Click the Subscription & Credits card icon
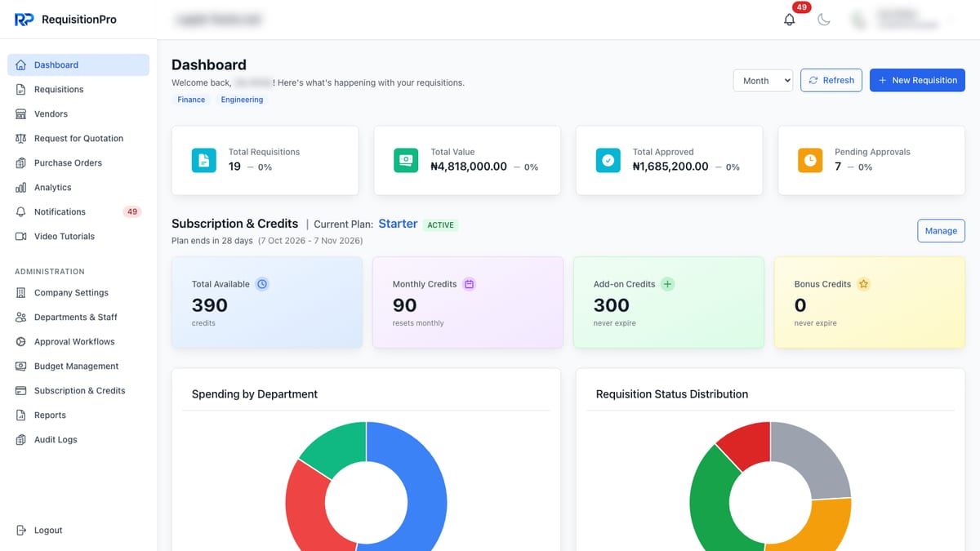 (21, 391)
